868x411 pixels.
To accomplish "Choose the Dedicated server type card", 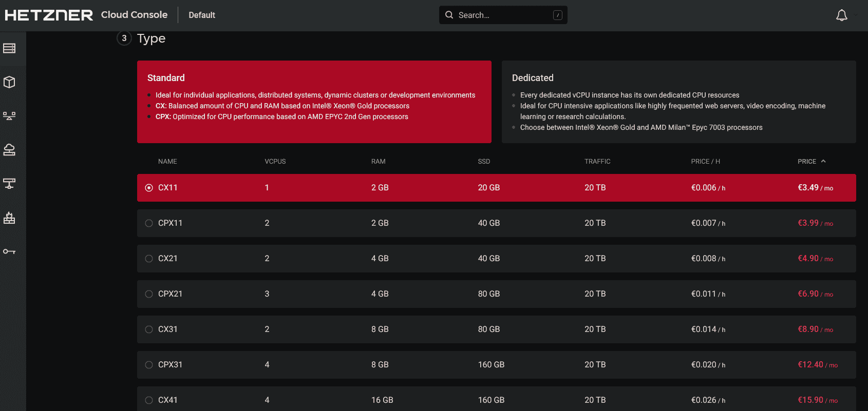I will [x=679, y=102].
